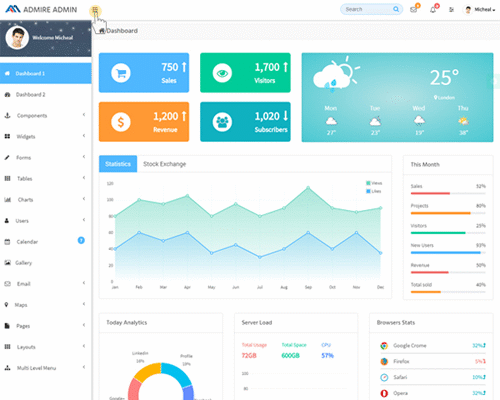Click the Views legend marker

coord(368,183)
